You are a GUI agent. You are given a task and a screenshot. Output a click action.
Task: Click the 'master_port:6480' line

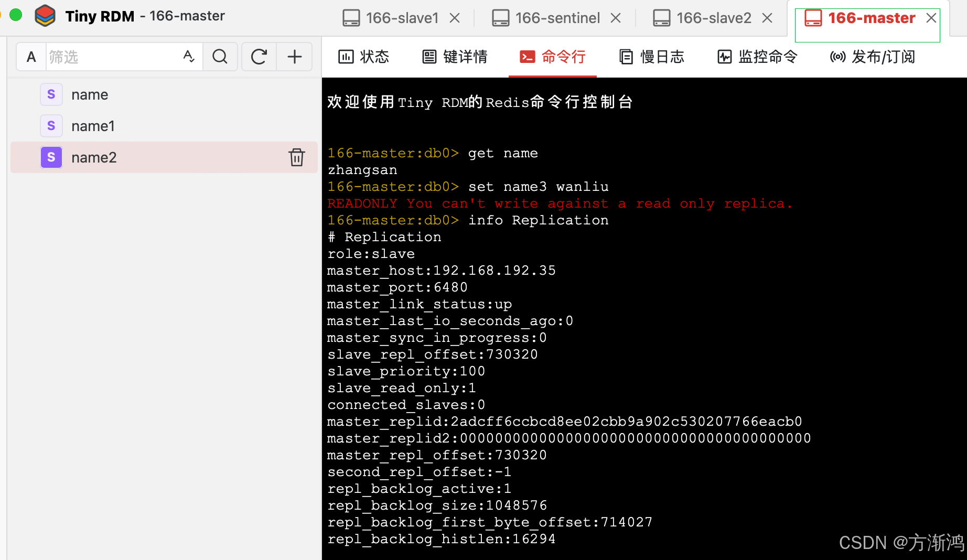pyautogui.click(x=397, y=287)
